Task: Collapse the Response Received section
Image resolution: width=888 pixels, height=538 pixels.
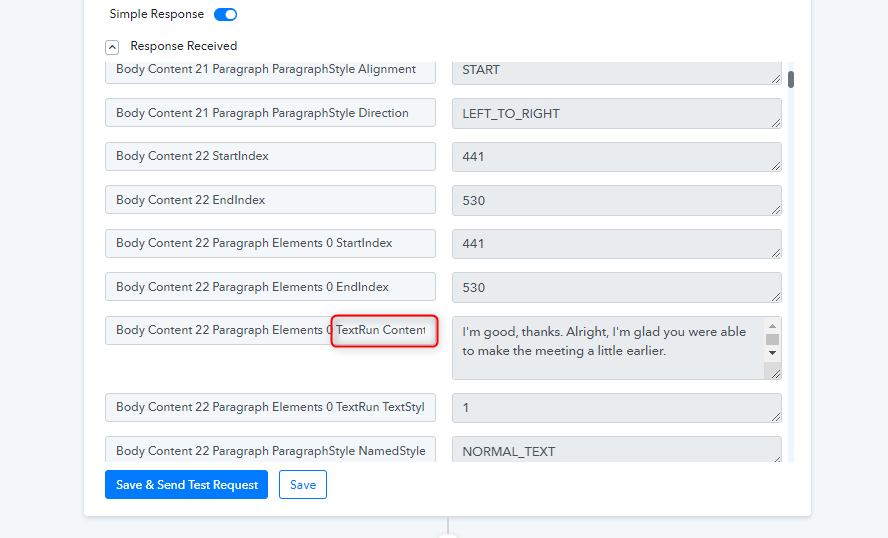Action: [x=112, y=46]
